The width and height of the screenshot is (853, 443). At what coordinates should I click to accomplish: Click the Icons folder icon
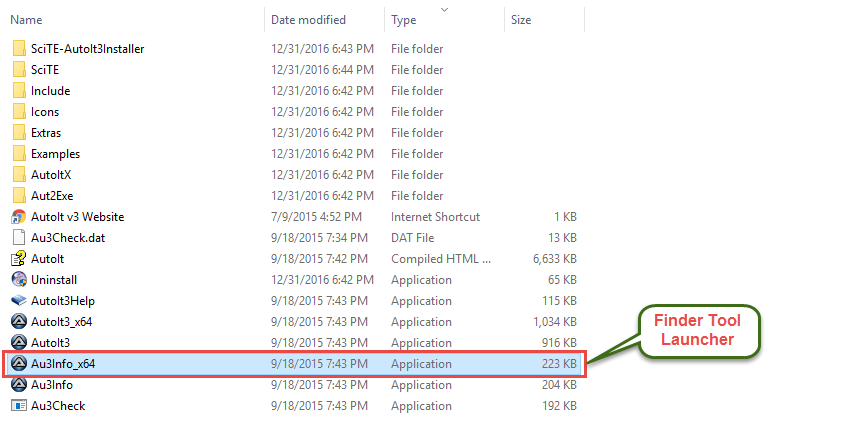click(19, 112)
